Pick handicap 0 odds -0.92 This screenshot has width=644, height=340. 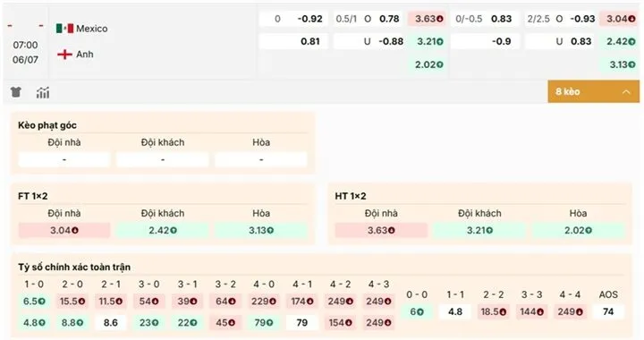pyautogui.click(x=293, y=19)
